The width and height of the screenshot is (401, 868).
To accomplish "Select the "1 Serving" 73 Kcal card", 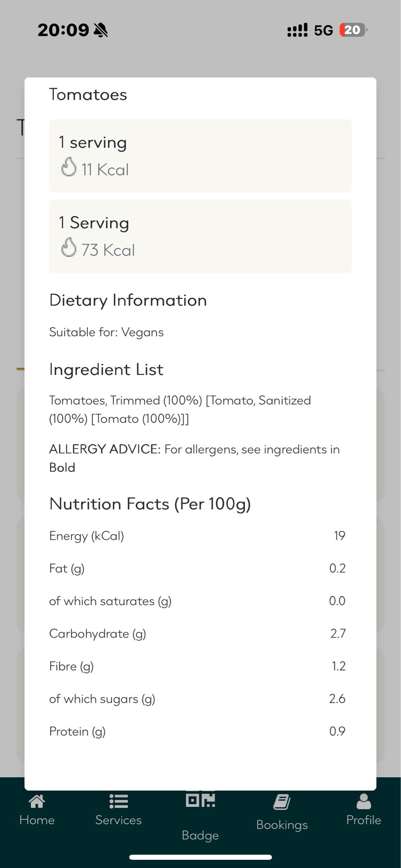I will coord(200,236).
